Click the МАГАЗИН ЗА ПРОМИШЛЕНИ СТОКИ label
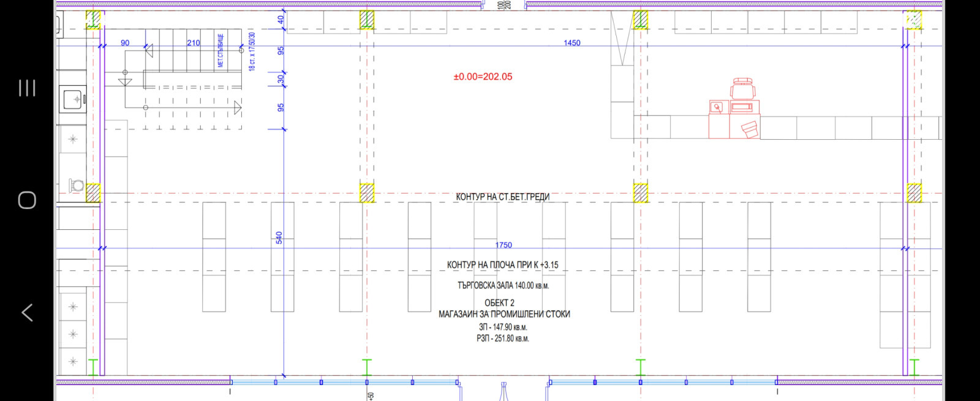980x401 pixels. [504, 314]
